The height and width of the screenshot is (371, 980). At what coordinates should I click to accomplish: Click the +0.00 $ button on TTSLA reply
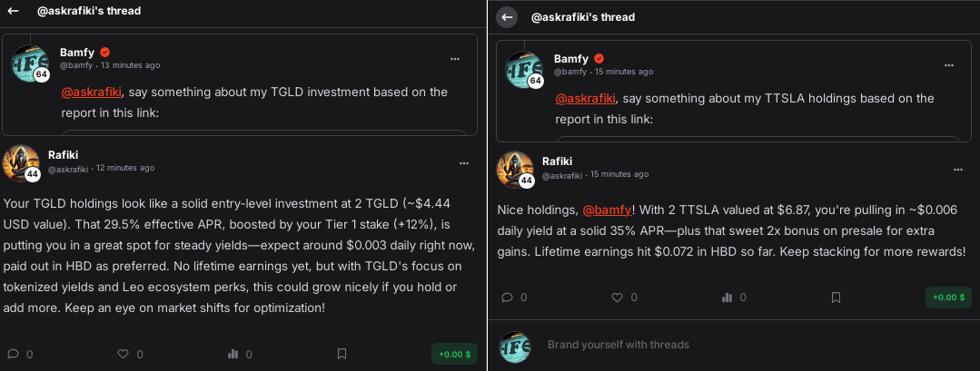[x=947, y=298]
